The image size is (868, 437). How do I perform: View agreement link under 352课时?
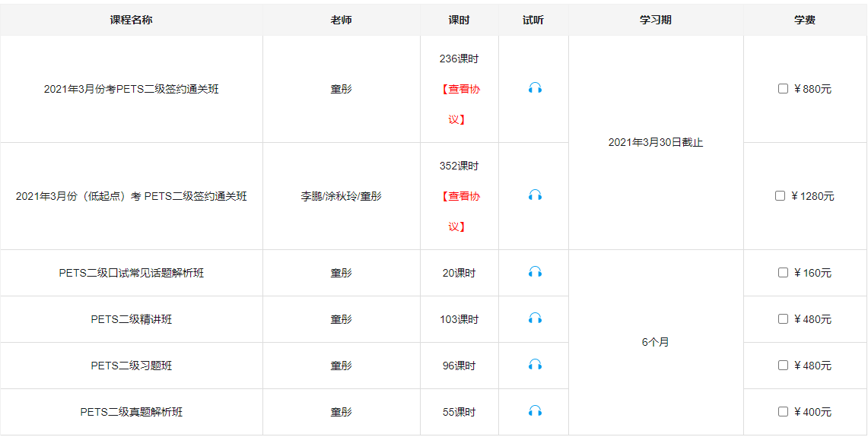459,197
